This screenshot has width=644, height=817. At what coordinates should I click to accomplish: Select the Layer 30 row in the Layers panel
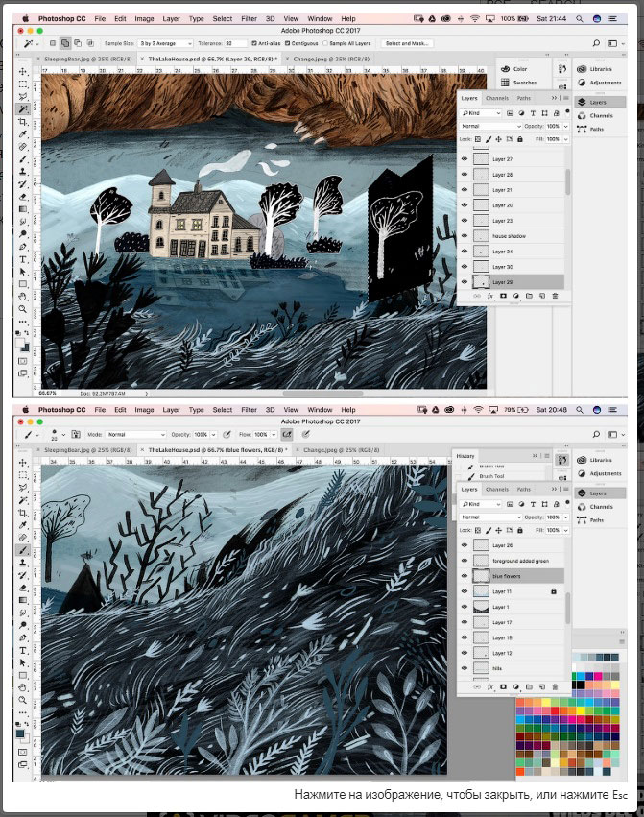point(512,267)
